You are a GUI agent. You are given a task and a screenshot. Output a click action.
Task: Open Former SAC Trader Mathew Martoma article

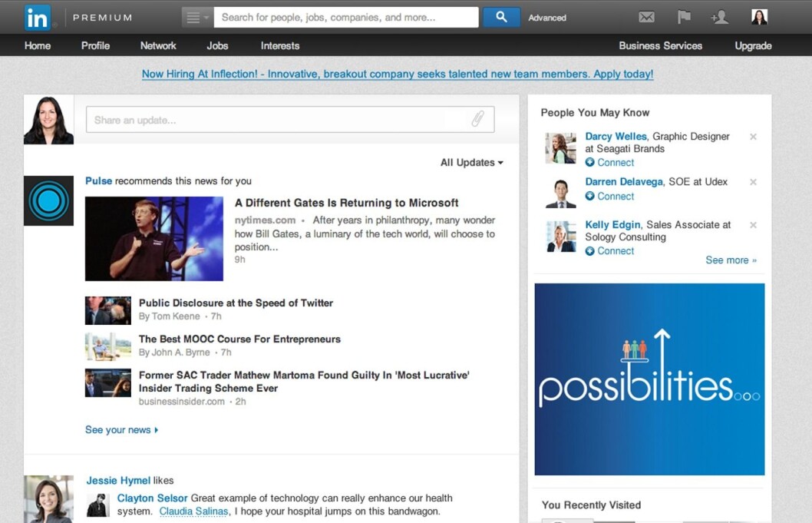[304, 382]
